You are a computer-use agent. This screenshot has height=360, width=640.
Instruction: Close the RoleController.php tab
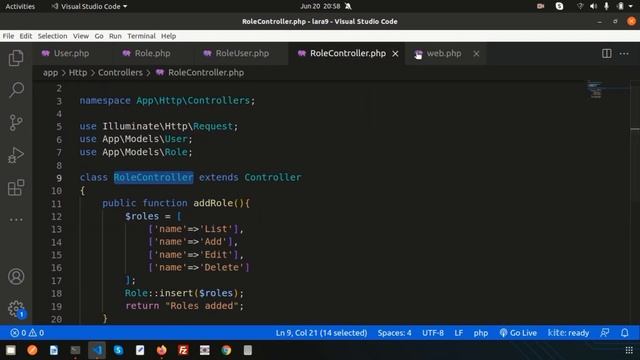click(x=395, y=53)
